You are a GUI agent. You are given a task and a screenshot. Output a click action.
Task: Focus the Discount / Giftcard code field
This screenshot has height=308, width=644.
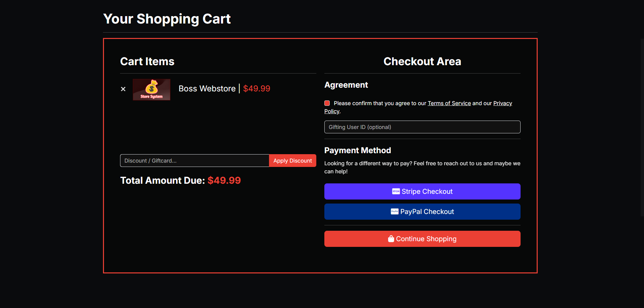click(195, 161)
